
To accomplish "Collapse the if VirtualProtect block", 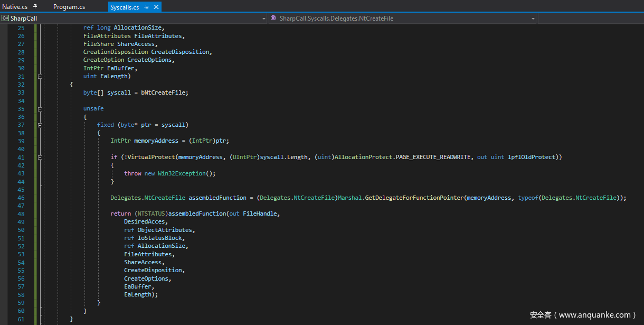I will click(x=40, y=157).
